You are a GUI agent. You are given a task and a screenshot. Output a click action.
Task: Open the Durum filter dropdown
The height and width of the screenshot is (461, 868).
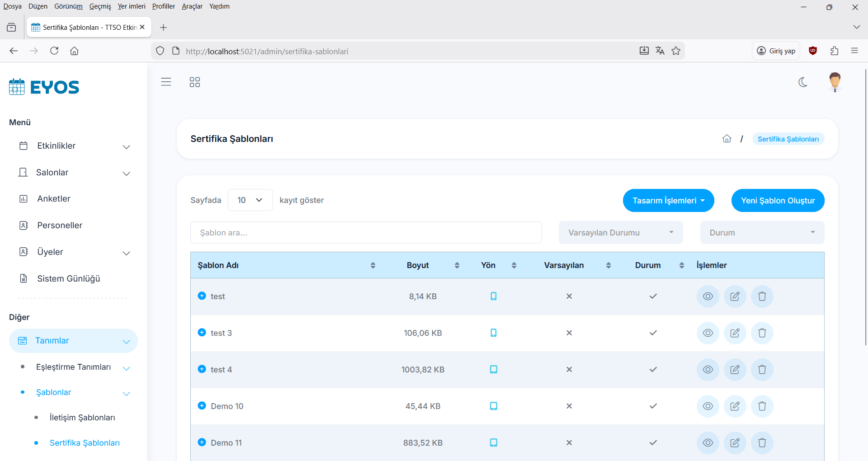[762, 233]
